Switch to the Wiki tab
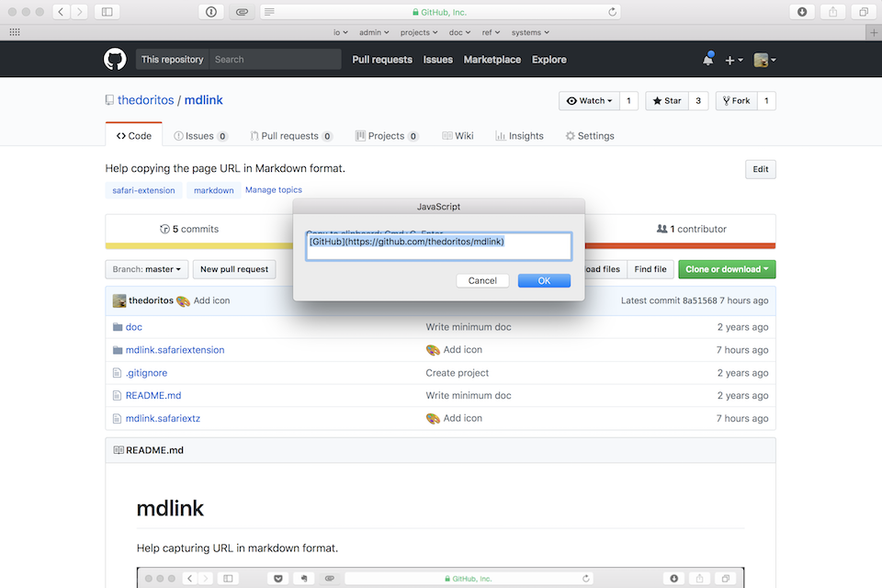Viewport: 882px width, 588px height. pos(458,136)
